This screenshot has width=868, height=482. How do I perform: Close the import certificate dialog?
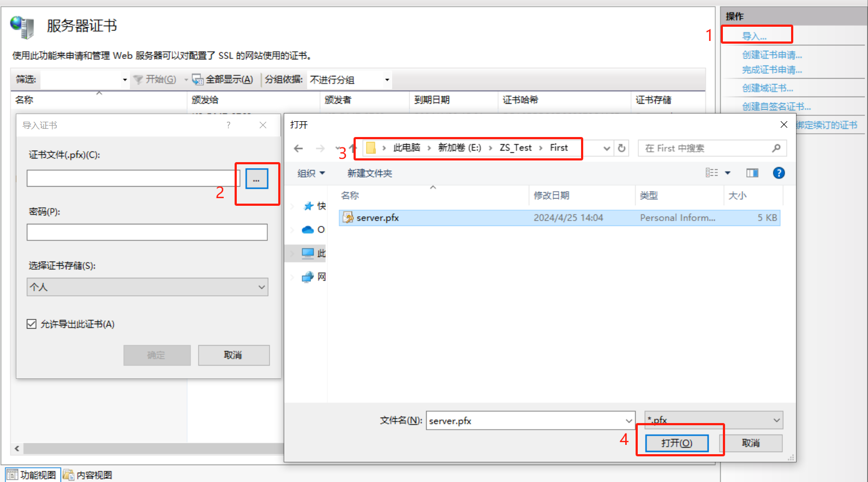tap(263, 125)
